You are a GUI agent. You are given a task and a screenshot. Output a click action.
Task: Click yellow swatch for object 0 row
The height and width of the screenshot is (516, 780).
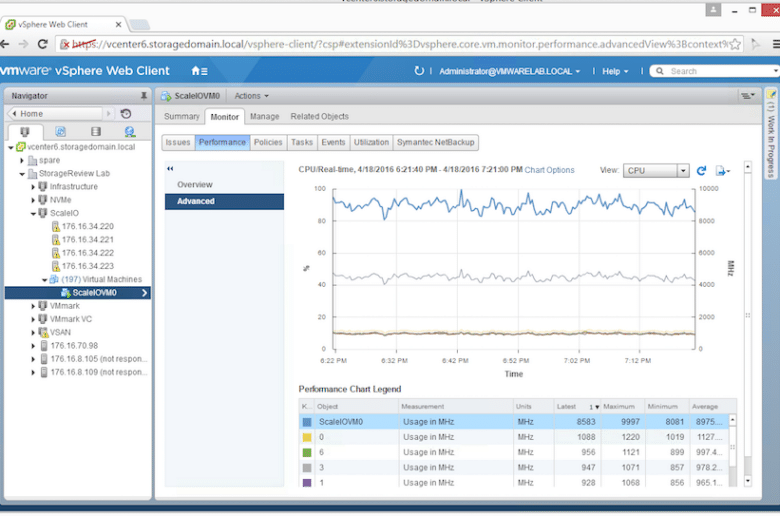click(307, 437)
